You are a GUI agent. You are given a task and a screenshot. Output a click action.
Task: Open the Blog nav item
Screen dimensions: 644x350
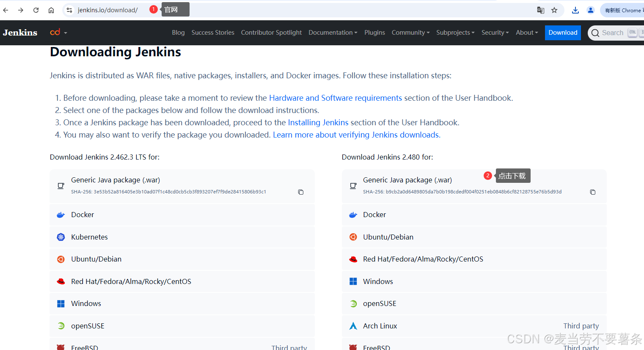pyautogui.click(x=178, y=33)
